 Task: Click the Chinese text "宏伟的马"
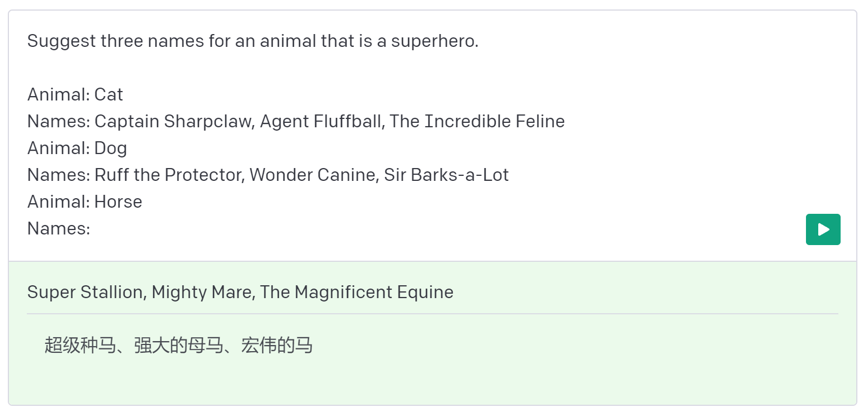coord(277,346)
